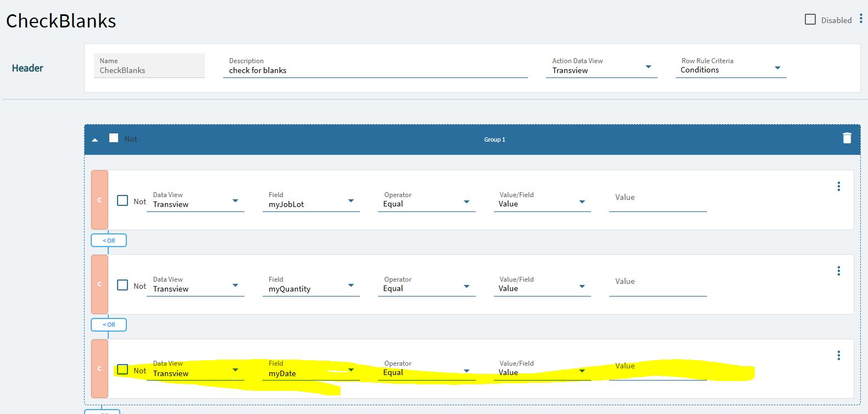Screen dimensions: 868x414
Task: Toggle the Not checkbox in the Group 1 header
Action: 114,138
